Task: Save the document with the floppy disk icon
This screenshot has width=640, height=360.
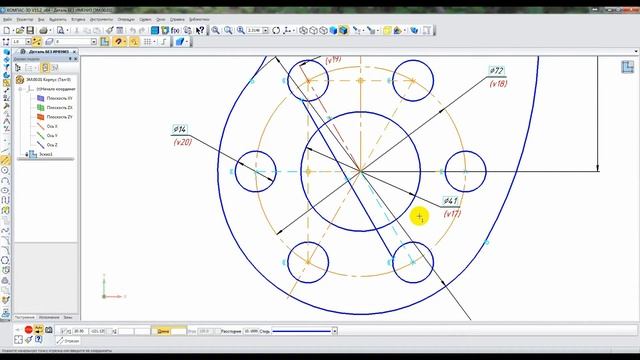Action: (30, 30)
